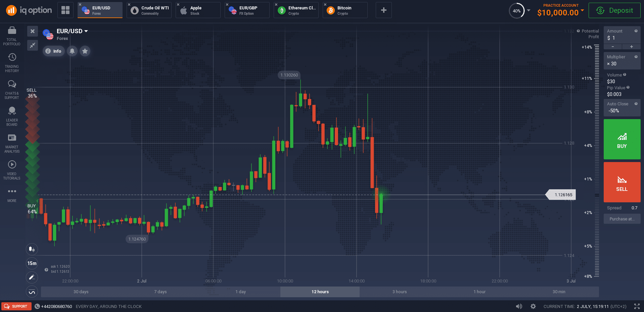Open the Multiplier ×30 selector

622,60
